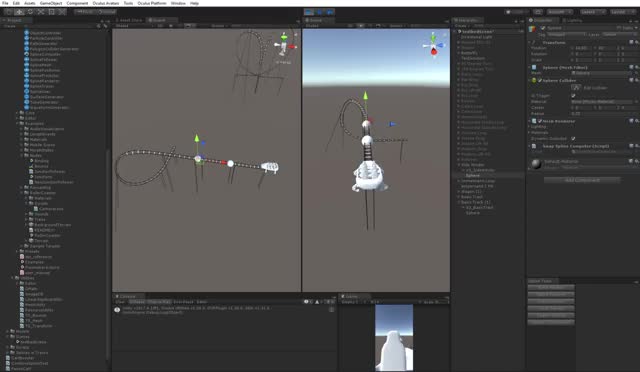Click the Add Component button
This screenshot has width=640, height=372.
tap(582, 180)
